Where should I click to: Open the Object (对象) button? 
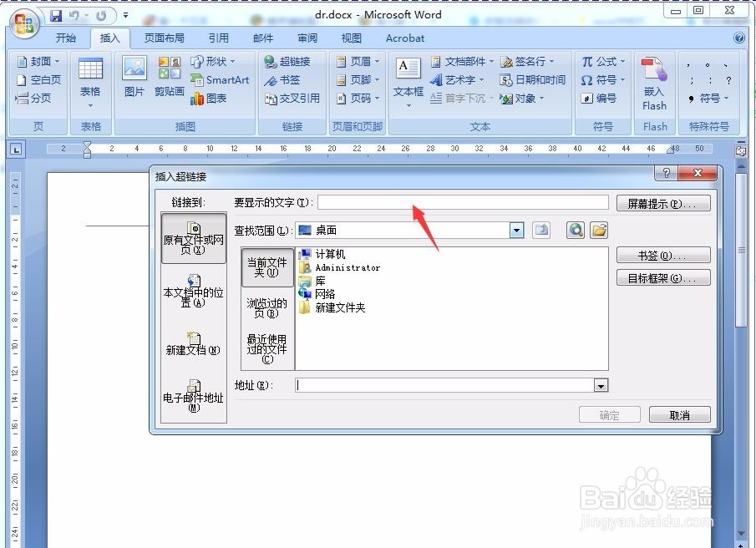[x=523, y=98]
